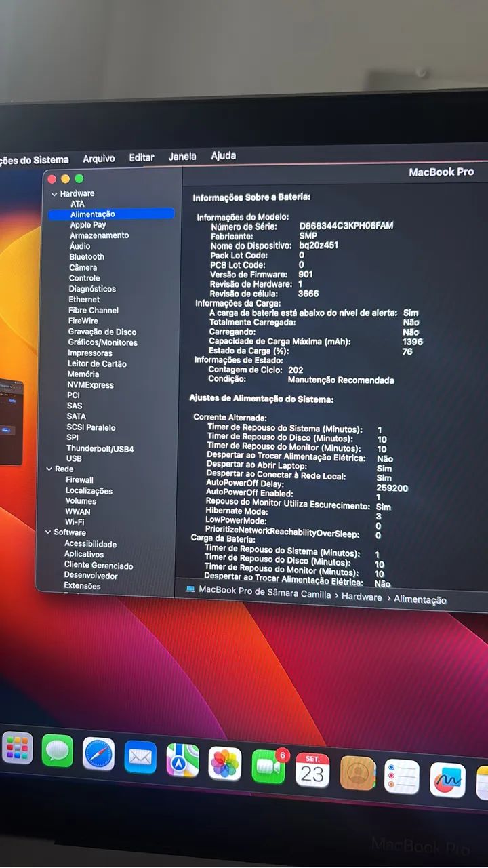This screenshot has width=488, height=868.
Task: Select Acessibilidade under Software
Action: tap(90, 544)
